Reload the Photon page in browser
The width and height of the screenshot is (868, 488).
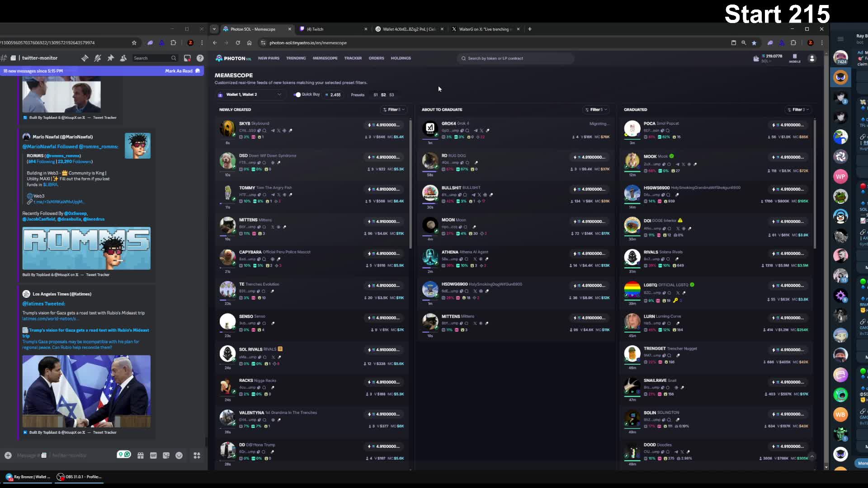(238, 42)
